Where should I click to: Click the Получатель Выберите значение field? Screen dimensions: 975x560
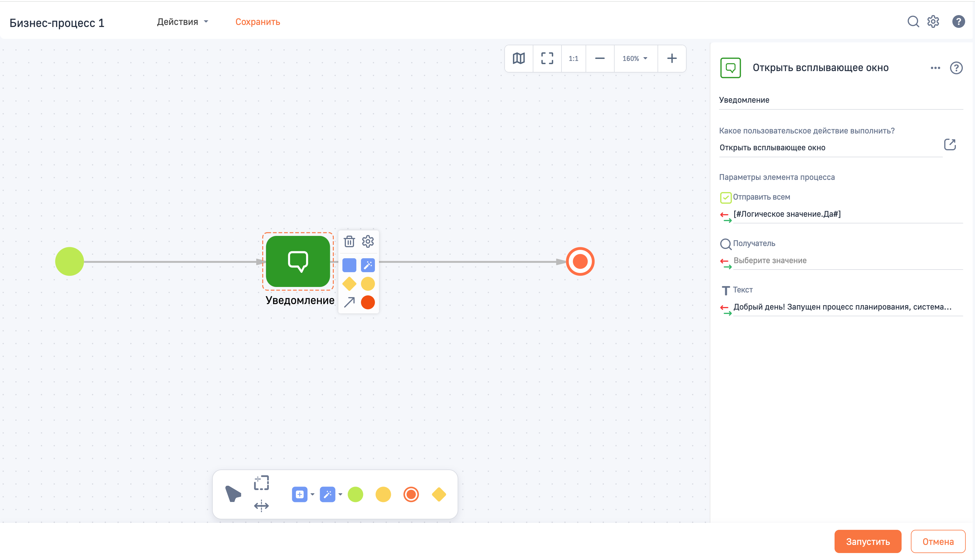(846, 261)
